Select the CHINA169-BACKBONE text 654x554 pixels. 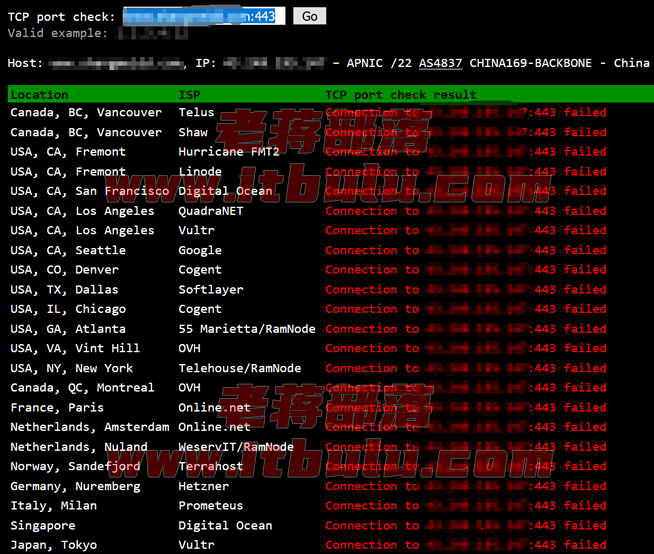click(x=531, y=63)
